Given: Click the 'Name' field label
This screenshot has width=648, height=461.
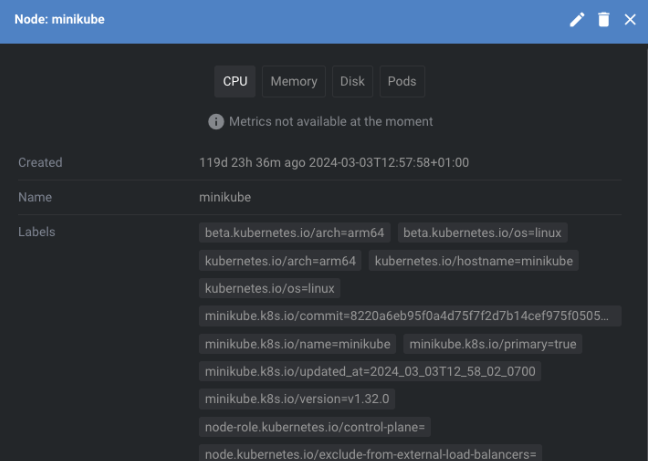Looking at the screenshot, I should [35, 197].
